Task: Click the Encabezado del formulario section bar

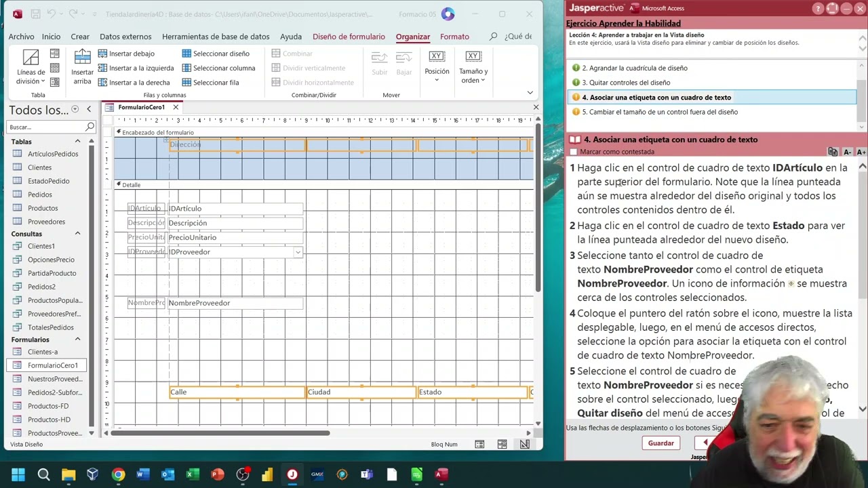Action: tap(323, 132)
